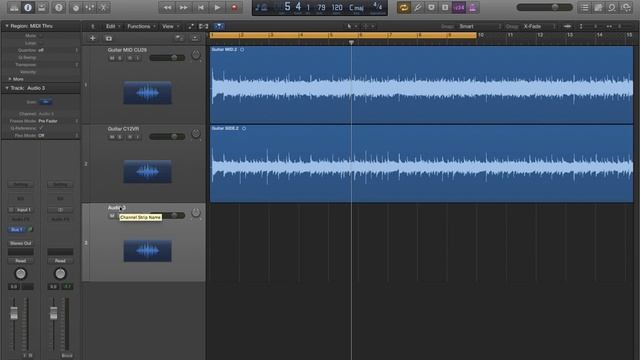This screenshot has height=360, width=640.
Task: Open Quick Help button
Action: pos(59,7)
